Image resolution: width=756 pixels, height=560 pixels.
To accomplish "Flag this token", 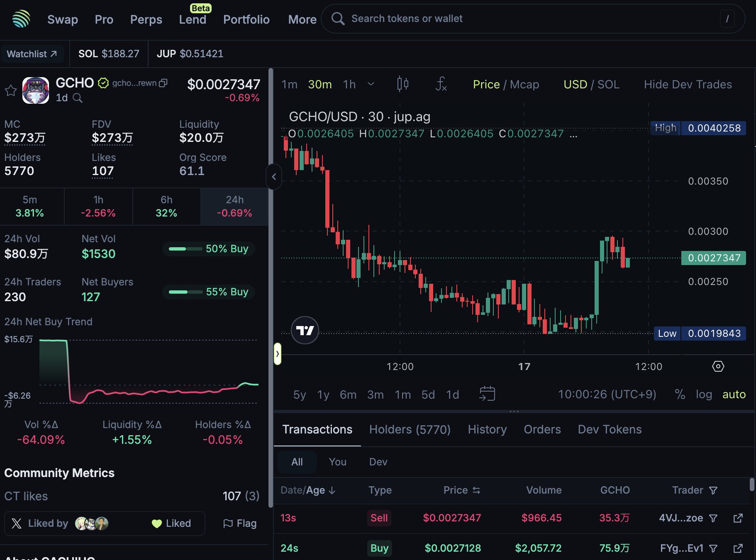I will [x=240, y=523].
